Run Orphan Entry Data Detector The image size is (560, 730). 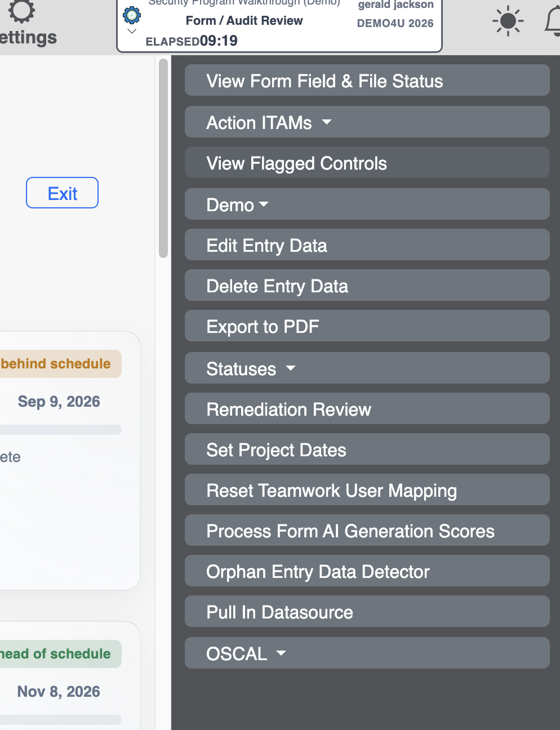click(367, 571)
